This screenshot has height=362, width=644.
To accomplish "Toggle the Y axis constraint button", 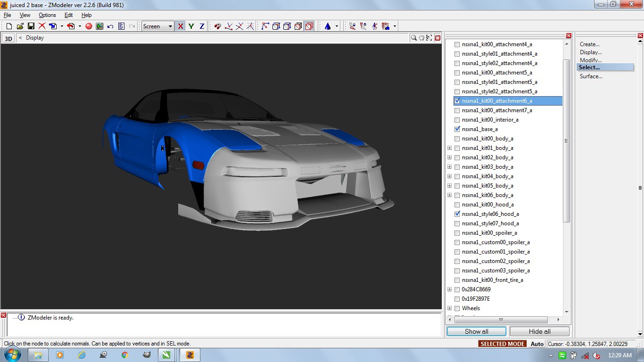I will 191,26.
